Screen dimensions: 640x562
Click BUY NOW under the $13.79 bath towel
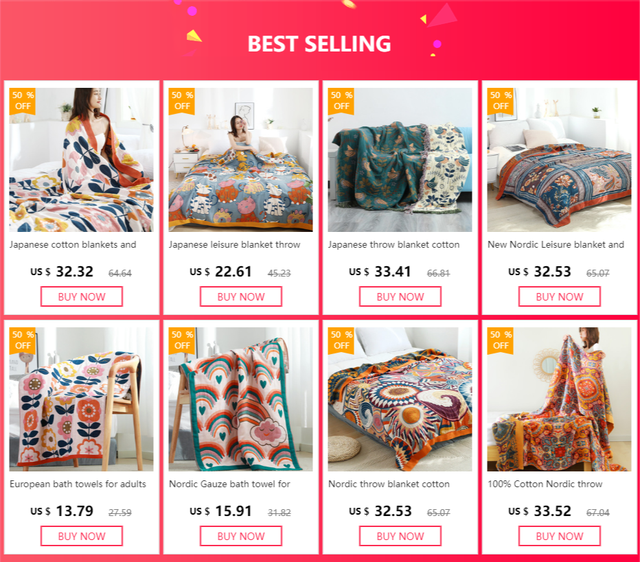tap(82, 536)
